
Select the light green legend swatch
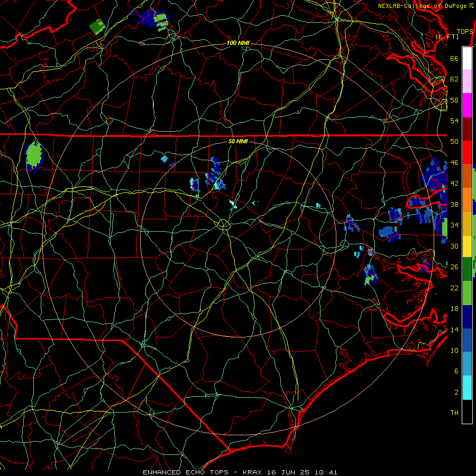coord(467,293)
